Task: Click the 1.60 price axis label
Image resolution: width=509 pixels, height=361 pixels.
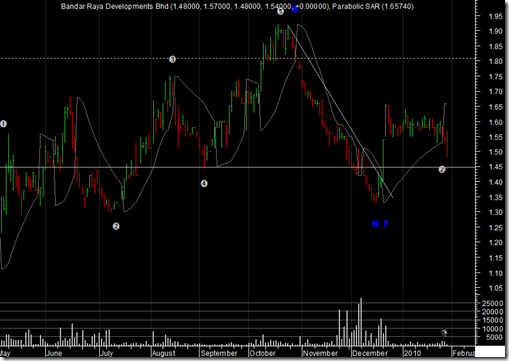Action: tap(496, 122)
